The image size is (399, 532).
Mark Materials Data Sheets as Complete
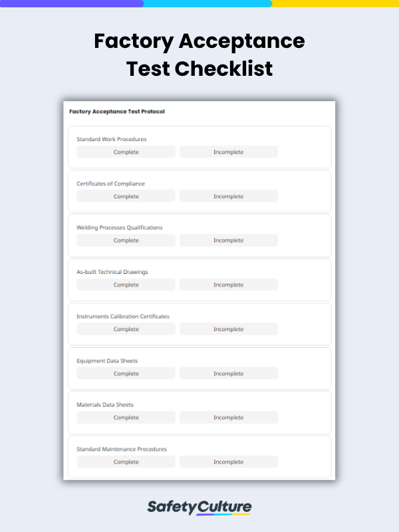click(125, 417)
